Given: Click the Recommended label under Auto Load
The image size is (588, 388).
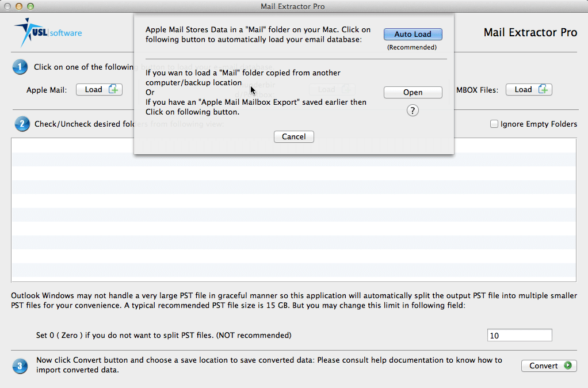Looking at the screenshot, I should pyautogui.click(x=413, y=47).
